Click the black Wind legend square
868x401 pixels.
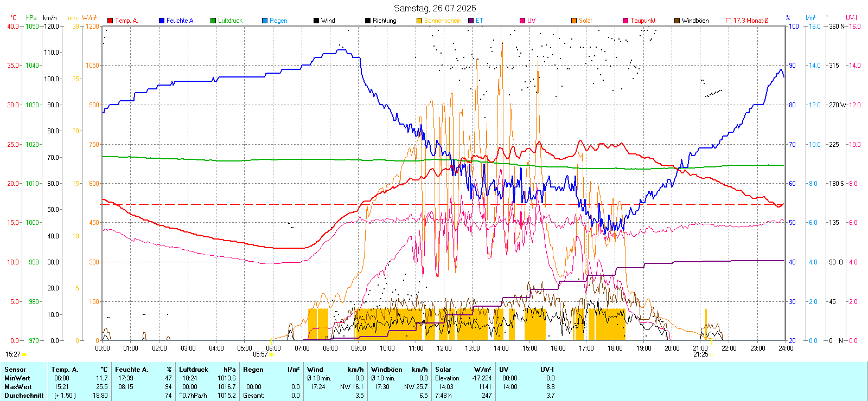(x=316, y=21)
